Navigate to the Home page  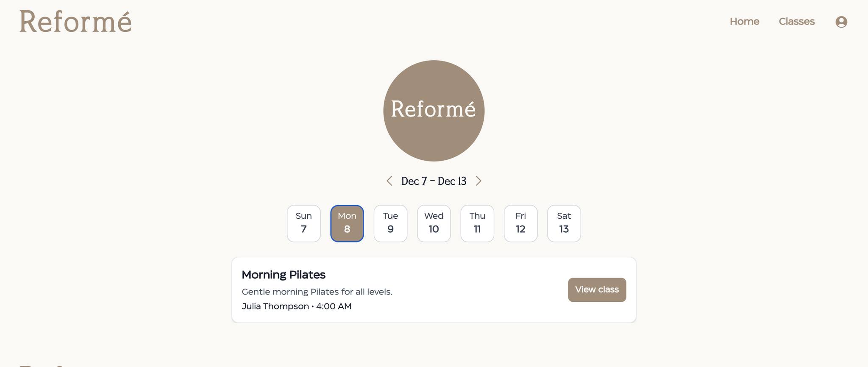(744, 22)
